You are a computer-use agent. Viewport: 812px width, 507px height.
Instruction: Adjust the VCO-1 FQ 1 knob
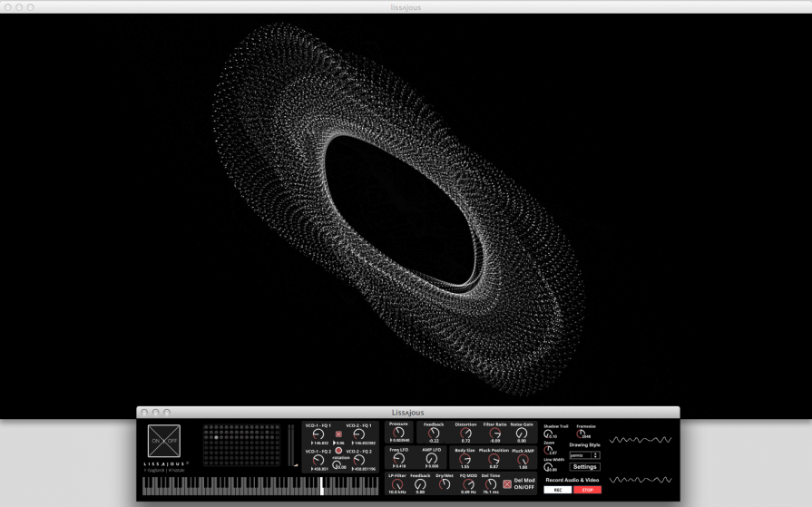(318, 434)
